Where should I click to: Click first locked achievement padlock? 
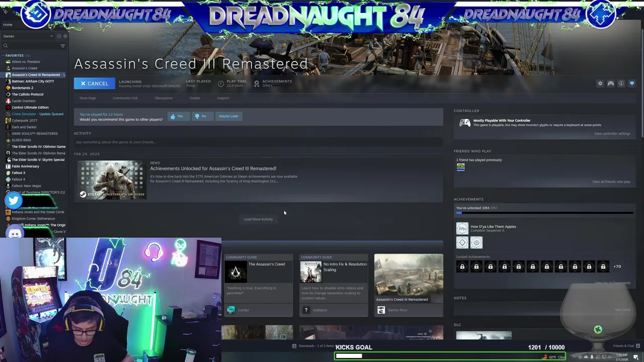[x=462, y=266]
